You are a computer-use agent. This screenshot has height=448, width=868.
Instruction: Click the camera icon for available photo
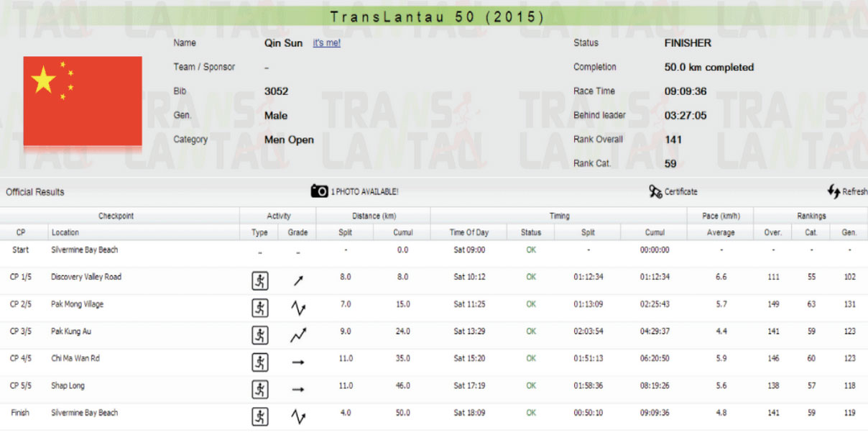click(x=319, y=191)
